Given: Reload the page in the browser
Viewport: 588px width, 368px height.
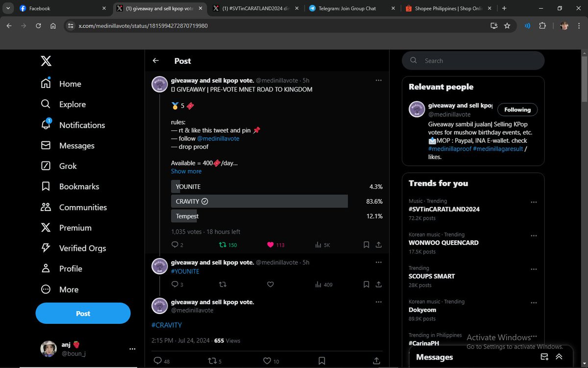Looking at the screenshot, I should (38, 26).
